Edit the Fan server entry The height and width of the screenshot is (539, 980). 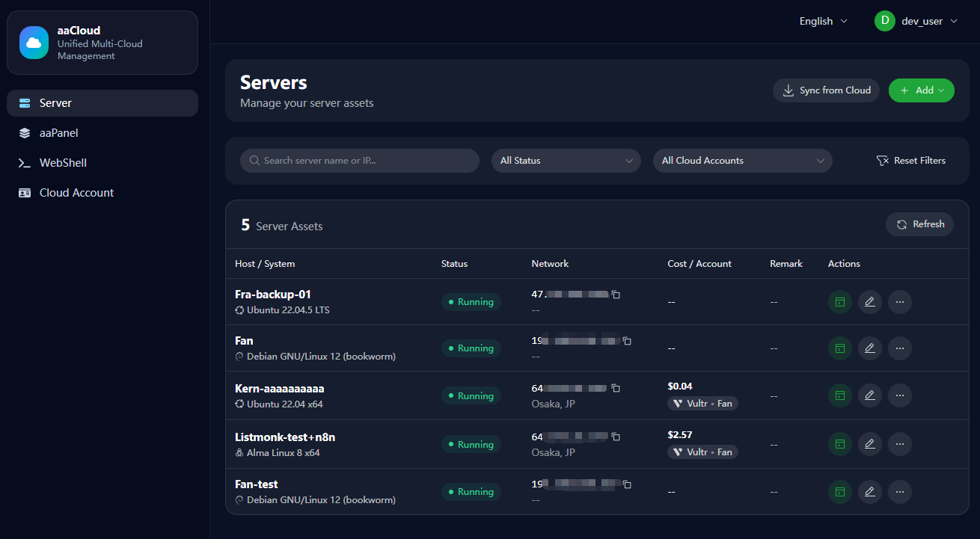coord(869,348)
